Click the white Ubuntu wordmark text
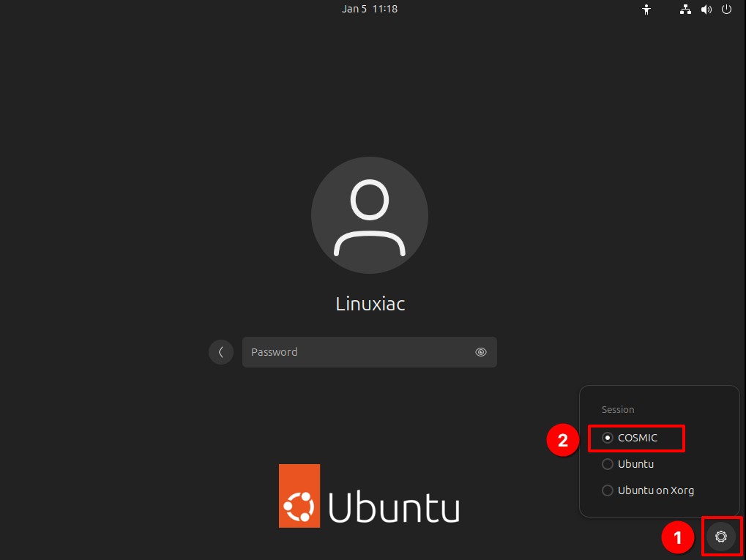 point(394,507)
